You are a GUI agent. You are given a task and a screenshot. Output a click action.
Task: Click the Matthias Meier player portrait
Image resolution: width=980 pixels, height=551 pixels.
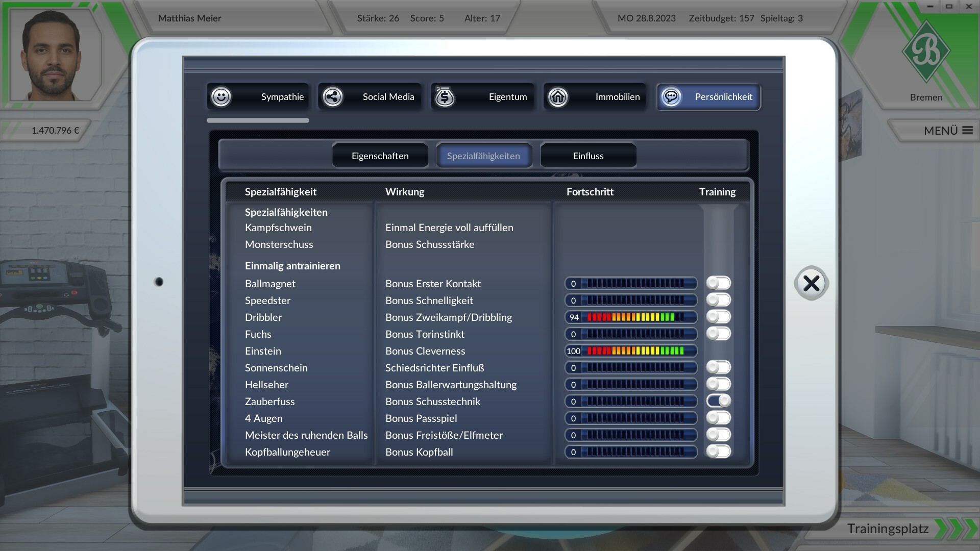pos(51,55)
